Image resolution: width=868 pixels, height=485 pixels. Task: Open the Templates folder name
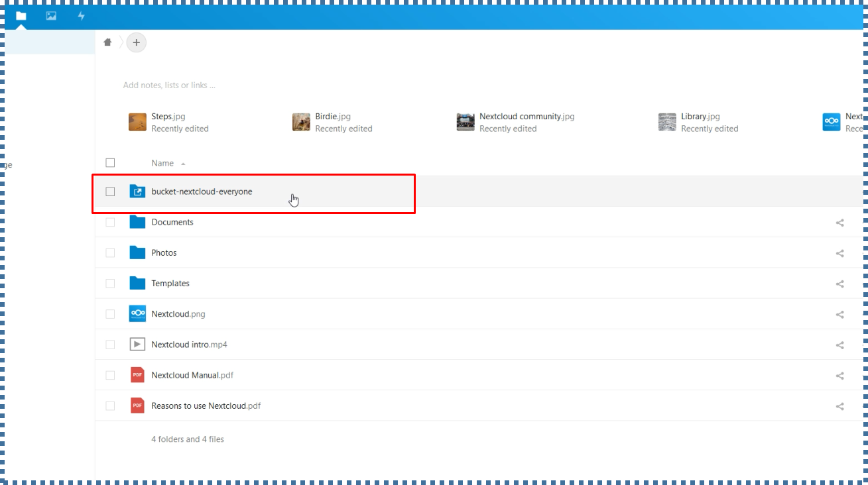tap(170, 283)
